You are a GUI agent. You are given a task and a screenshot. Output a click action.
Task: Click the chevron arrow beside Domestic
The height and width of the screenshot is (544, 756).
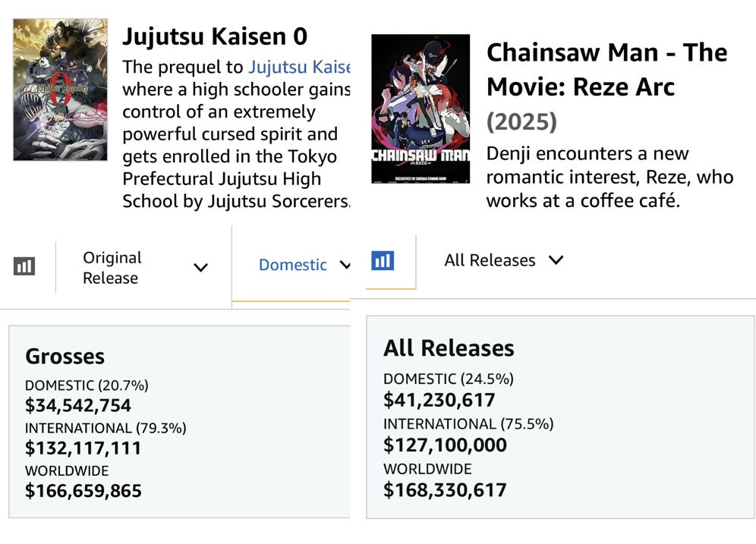(x=345, y=266)
